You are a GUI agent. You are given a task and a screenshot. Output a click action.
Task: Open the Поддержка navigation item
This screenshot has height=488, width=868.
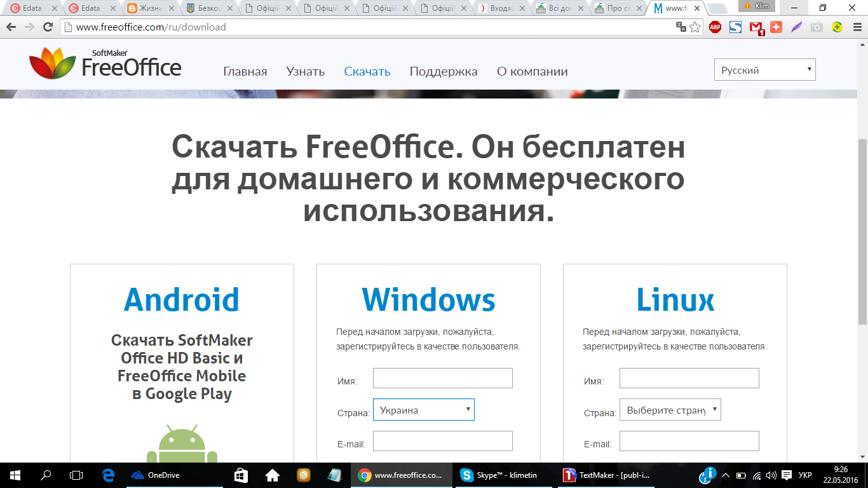click(x=444, y=71)
